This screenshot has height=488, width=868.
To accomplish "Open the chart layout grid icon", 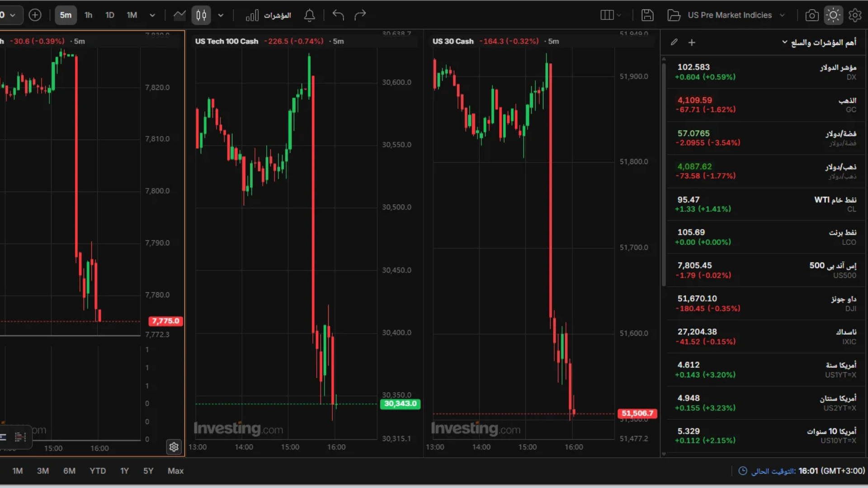I will pos(607,15).
